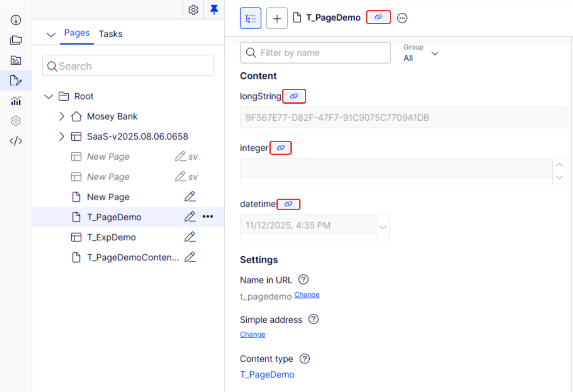Click the Search pages input field

tap(128, 66)
